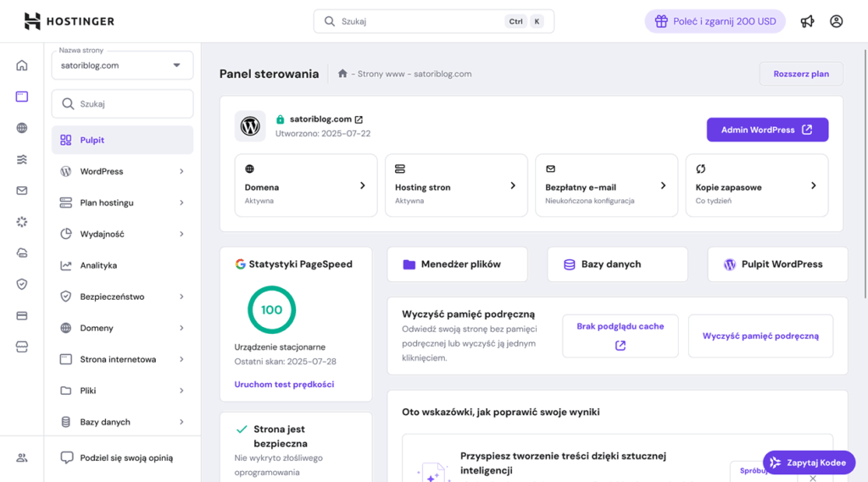This screenshot has width=868, height=482.
Task: Click the sidebar Szukaj search field
Action: (122, 104)
